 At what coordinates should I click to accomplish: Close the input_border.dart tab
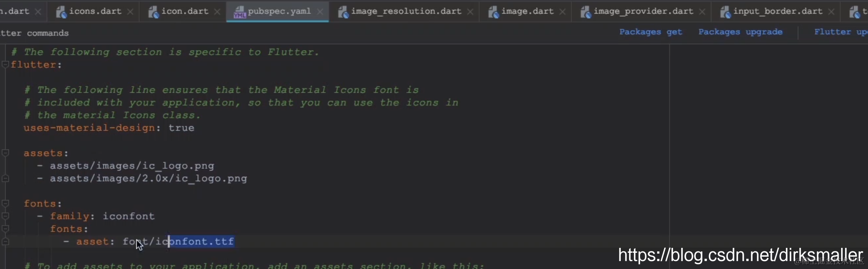831,12
